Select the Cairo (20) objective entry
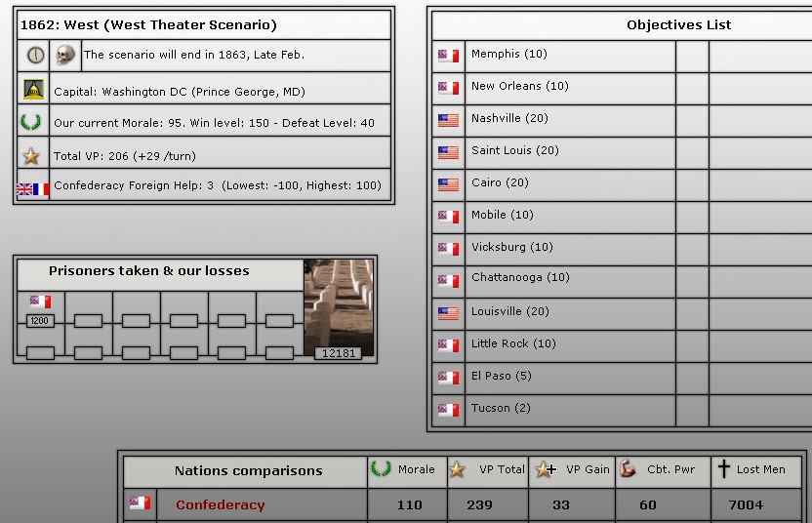This screenshot has height=523, width=812. point(500,182)
